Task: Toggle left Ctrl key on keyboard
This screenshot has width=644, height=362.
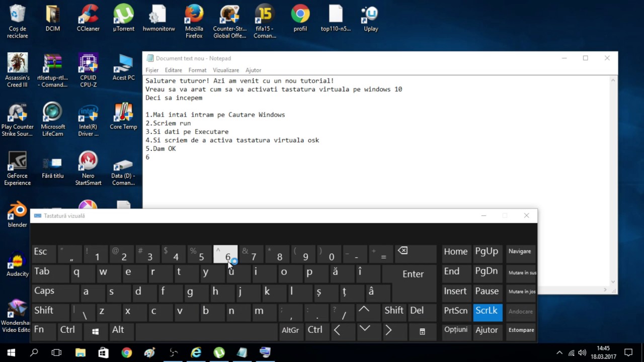Action: [x=69, y=332]
